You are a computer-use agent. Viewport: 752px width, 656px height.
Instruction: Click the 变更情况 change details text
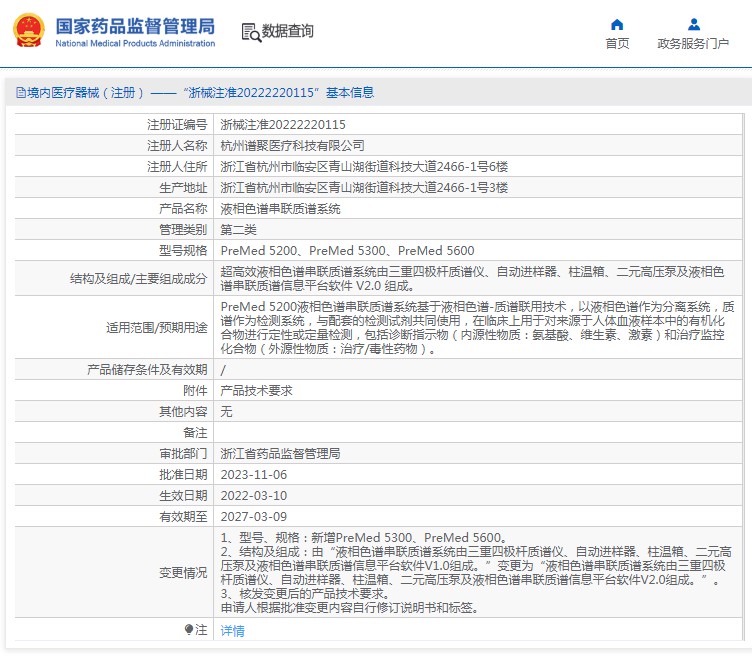coord(476,573)
